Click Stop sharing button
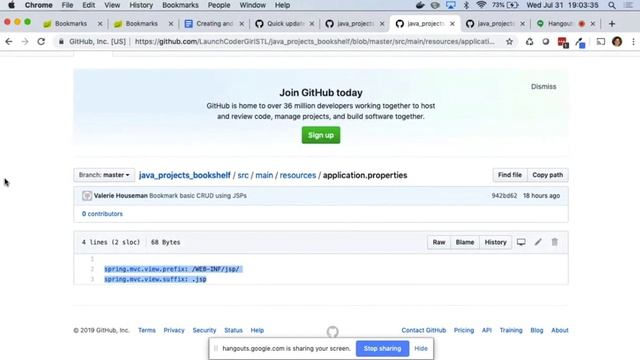 382,349
